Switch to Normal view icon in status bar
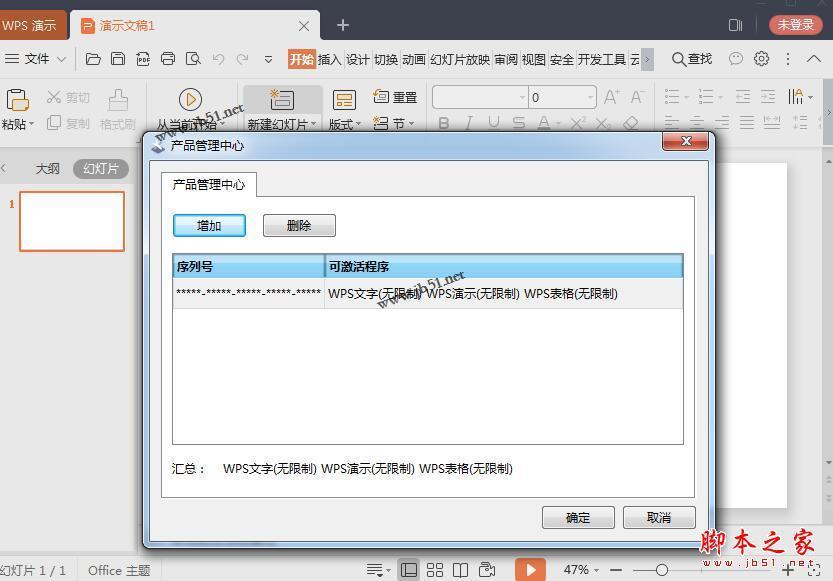Viewport: 833px width, 581px height. (x=409, y=570)
